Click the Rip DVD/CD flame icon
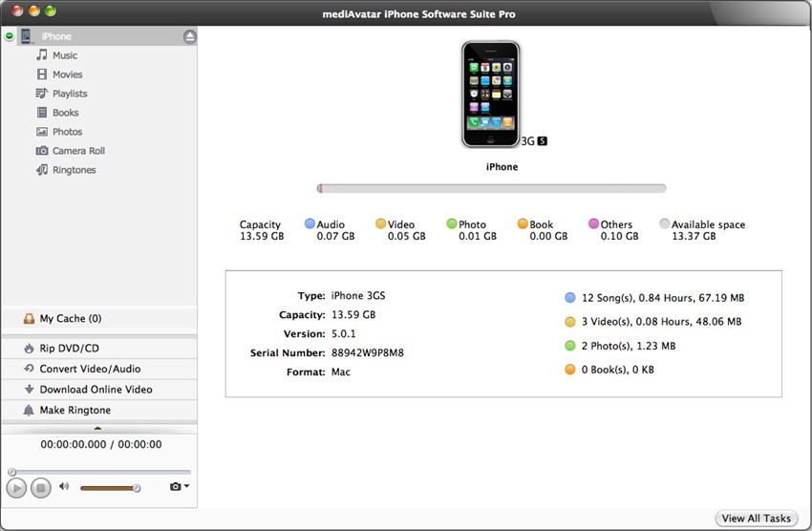Image resolution: width=812 pixels, height=531 pixels. point(29,349)
